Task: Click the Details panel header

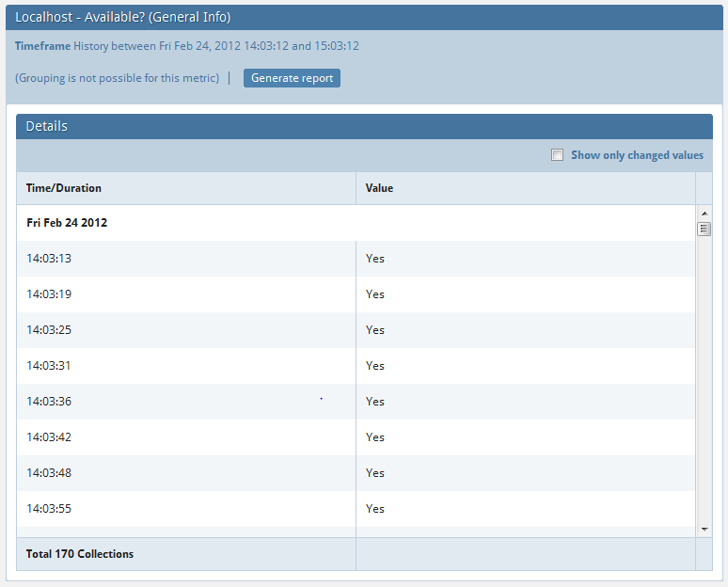Action: pos(363,126)
